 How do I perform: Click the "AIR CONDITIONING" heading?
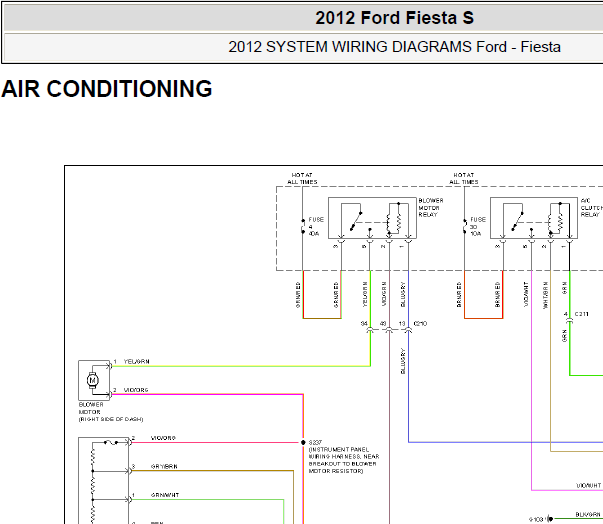click(x=107, y=89)
